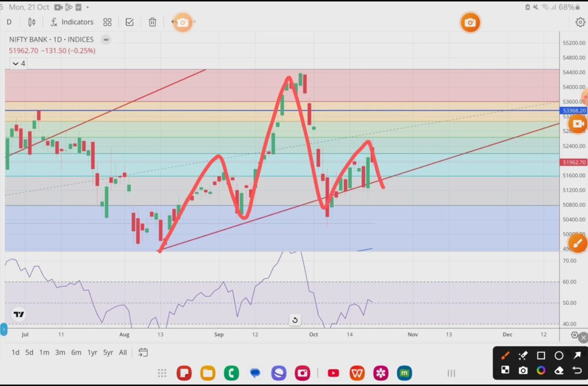The image size is (588, 386).
Task: Tap the orange video record floating button
Action: coord(578,123)
